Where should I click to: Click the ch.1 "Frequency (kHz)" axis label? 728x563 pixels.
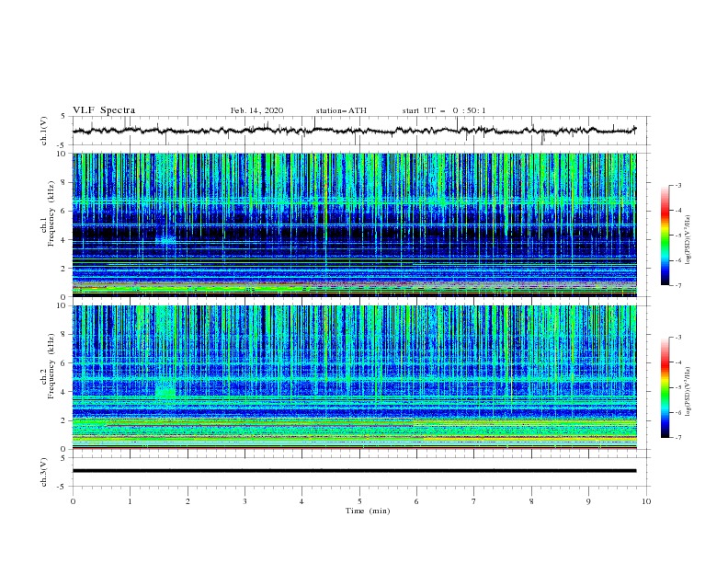click(51, 213)
